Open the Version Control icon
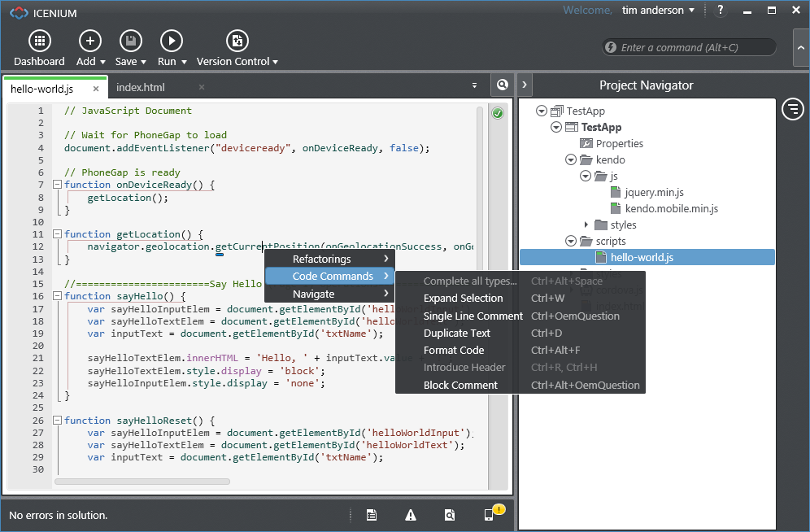The image size is (810, 532). coord(237,41)
